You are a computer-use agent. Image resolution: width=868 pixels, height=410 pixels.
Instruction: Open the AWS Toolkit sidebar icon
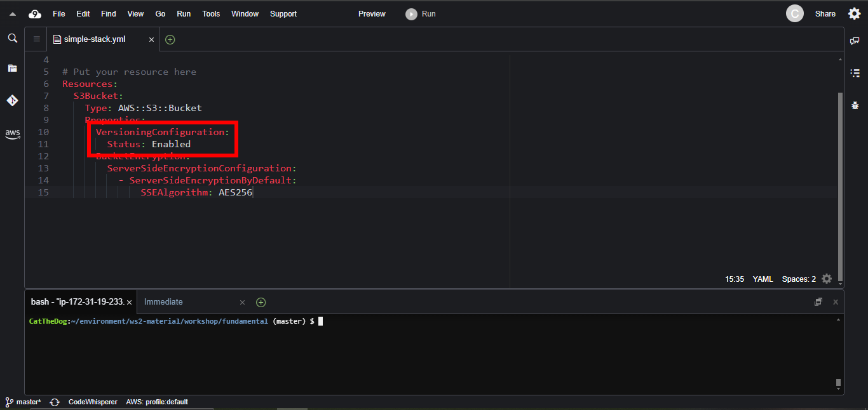12,134
